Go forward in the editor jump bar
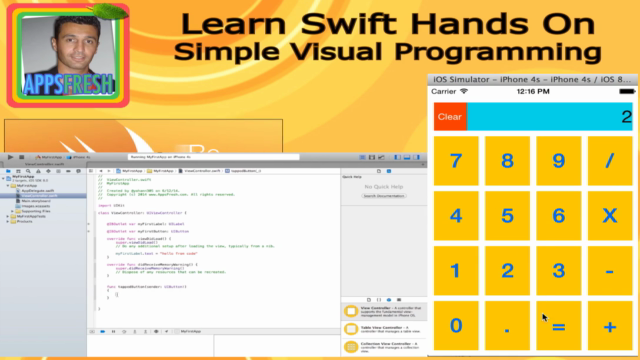 coord(109,171)
